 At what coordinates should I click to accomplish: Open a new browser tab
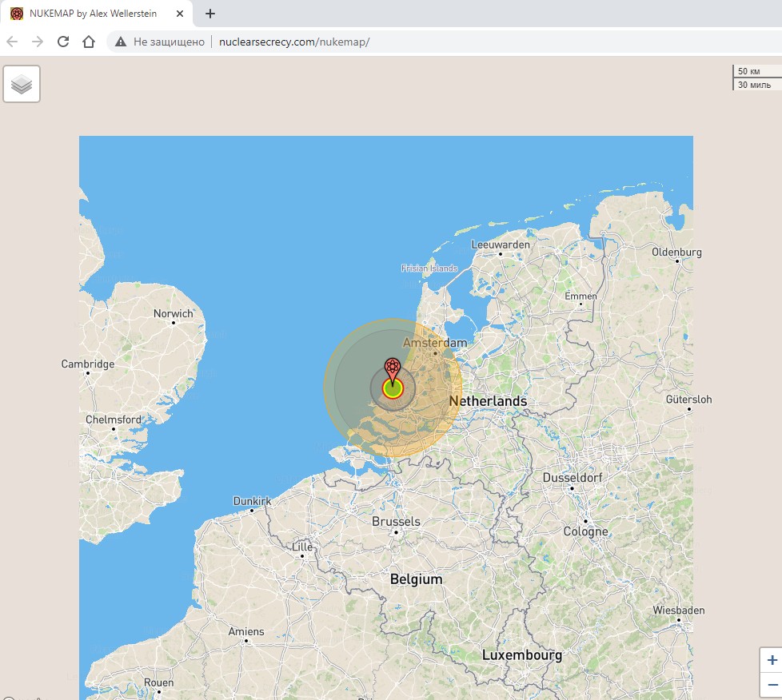tap(210, 14)
